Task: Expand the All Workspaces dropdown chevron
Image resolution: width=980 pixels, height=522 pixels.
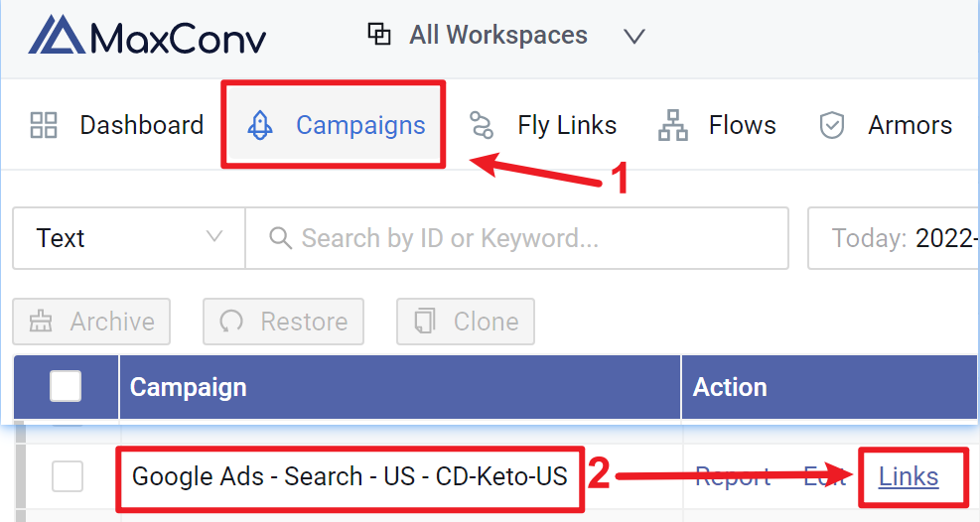Action: pos(634,36)
